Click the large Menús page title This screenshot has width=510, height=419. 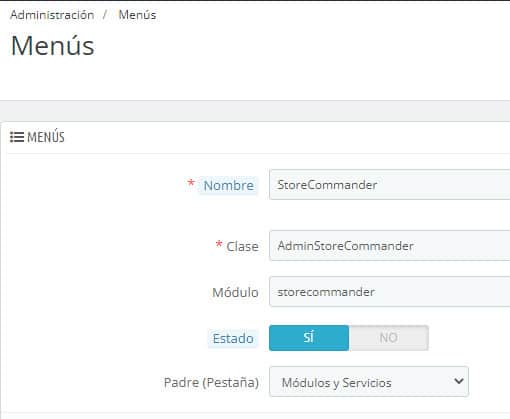point(53,46)
